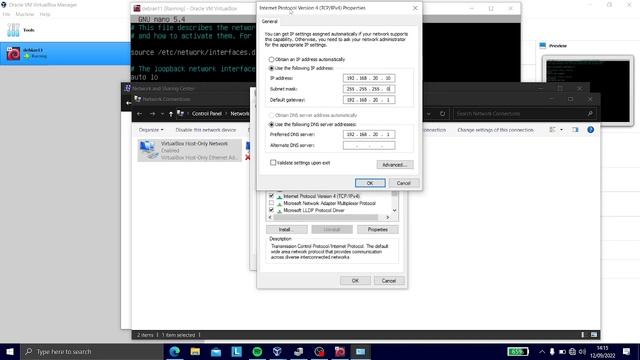The width and height of the screenshot is (640, 360).
Task: Click Type here to search box
Action: (x=92, y=351)
